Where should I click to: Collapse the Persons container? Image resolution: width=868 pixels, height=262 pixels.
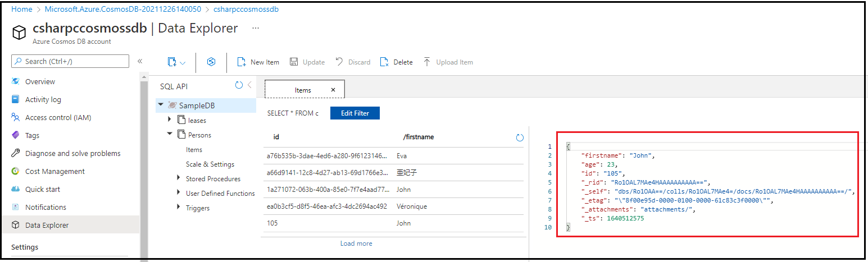[x=170, y=135]
